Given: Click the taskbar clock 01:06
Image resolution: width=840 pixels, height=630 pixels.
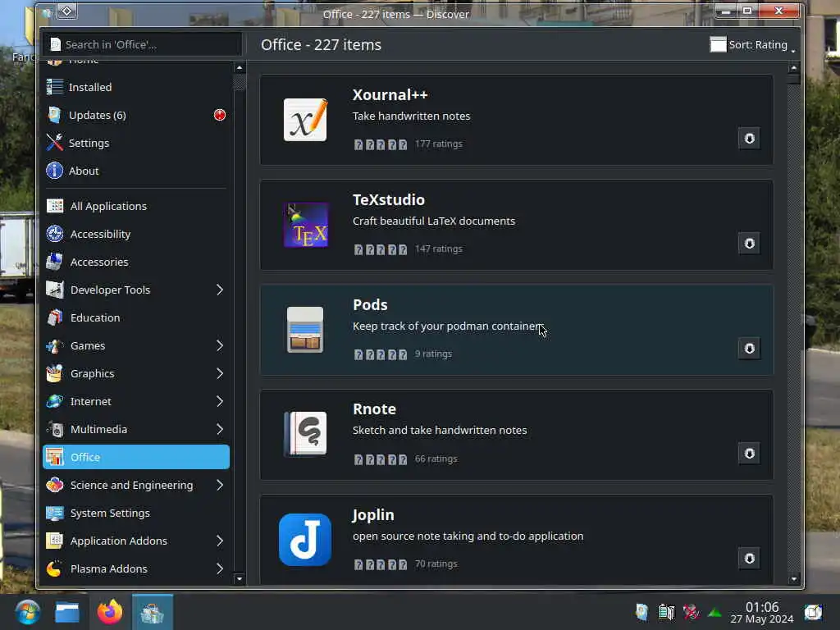Looking at the screenshot, I should [762, 608].
